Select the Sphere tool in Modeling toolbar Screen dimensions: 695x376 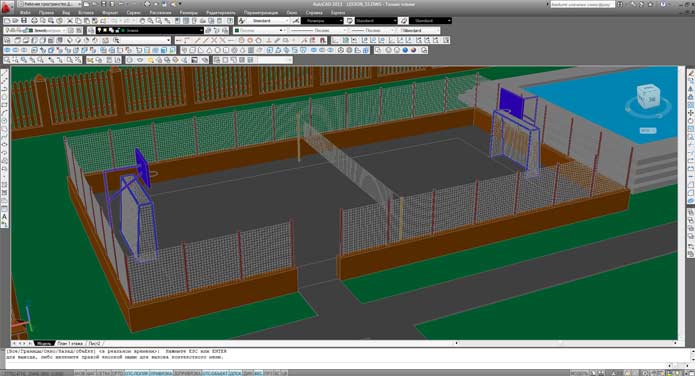click(x=218, y=50)
